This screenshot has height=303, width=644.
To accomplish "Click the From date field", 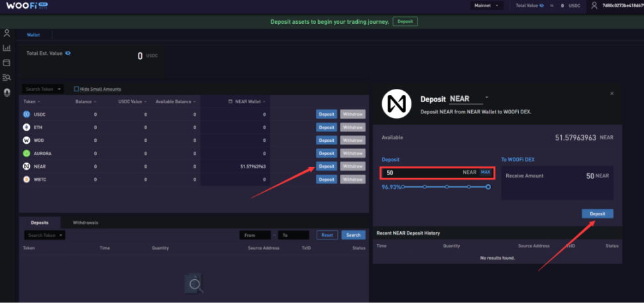I will click(x=255, y=235).
